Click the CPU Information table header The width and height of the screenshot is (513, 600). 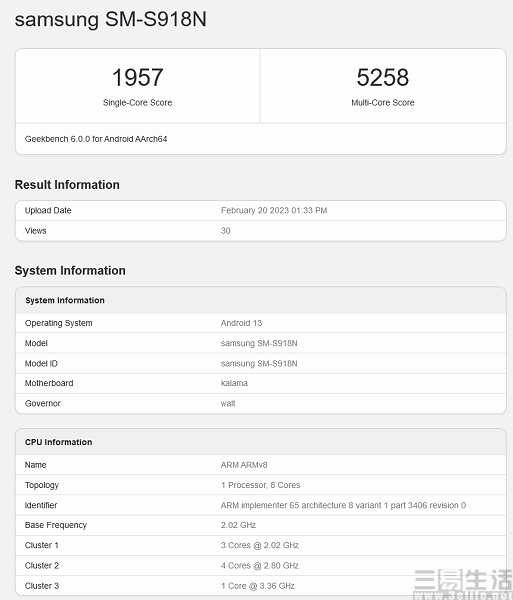click(x=59, y=442)
